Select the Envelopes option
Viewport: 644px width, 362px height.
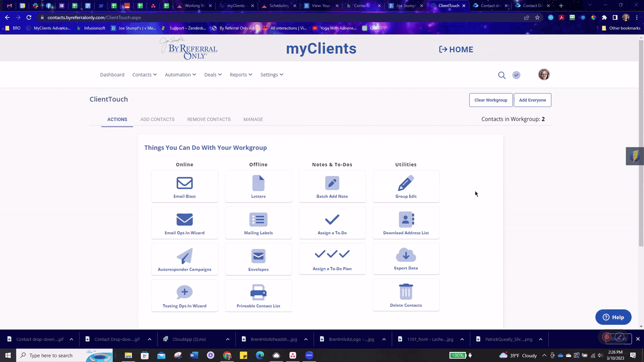(258, 259)
